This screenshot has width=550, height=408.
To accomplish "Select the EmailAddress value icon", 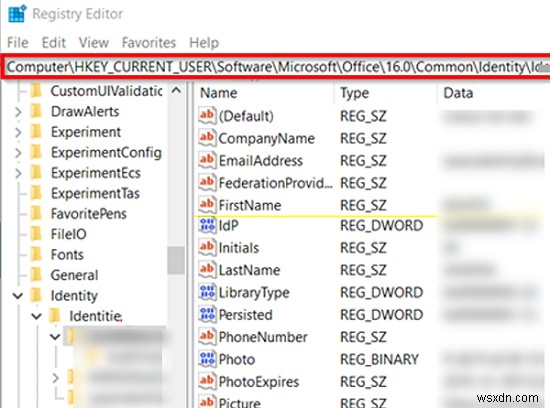I will click(x=207, y=161).
